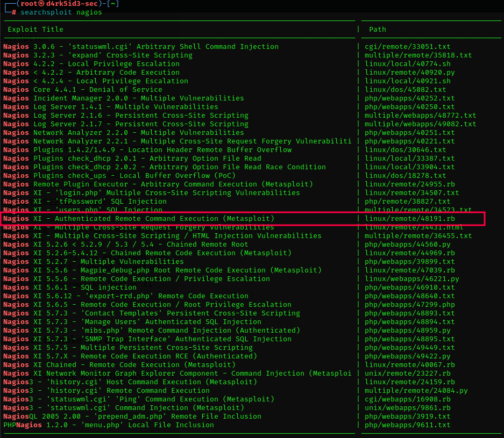Image resolution: width=504 pixels, height=438 pixels.
Task: Click the 'Path' column header
Action: click(377, 30)
